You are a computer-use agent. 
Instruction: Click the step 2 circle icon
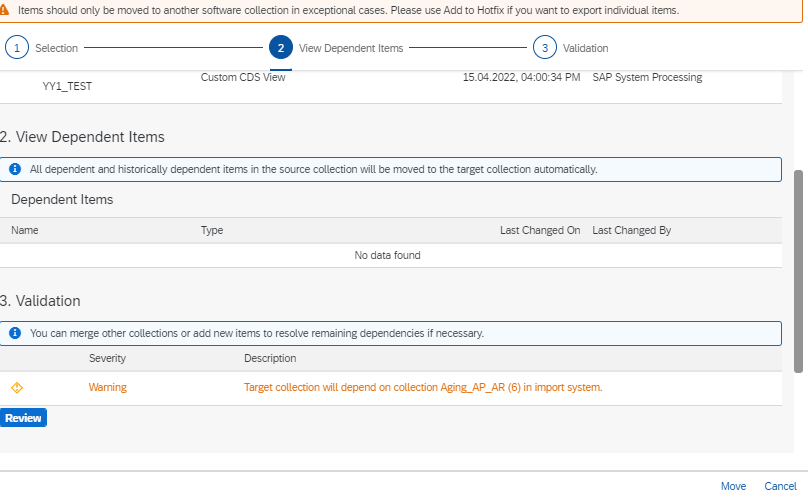(x=281, y=48)
